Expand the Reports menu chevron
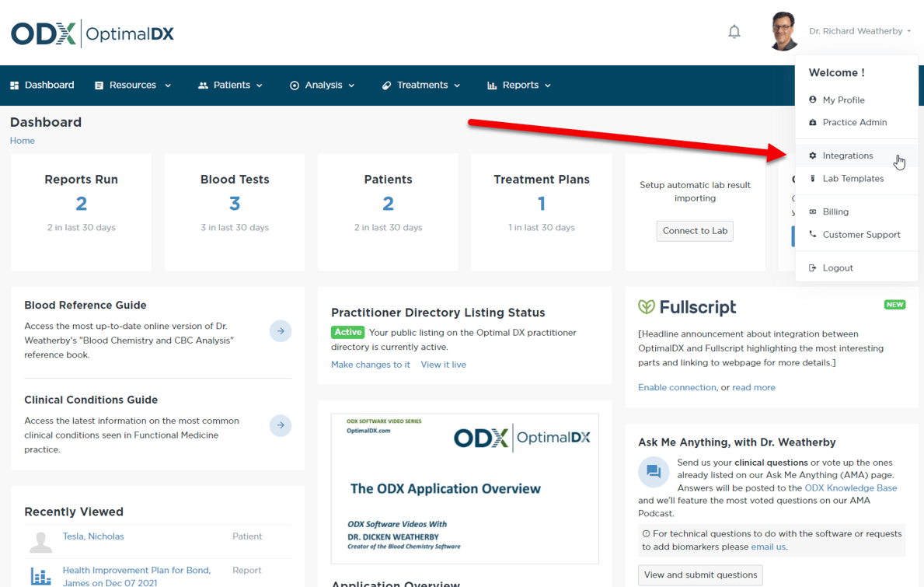 (548, 86)
